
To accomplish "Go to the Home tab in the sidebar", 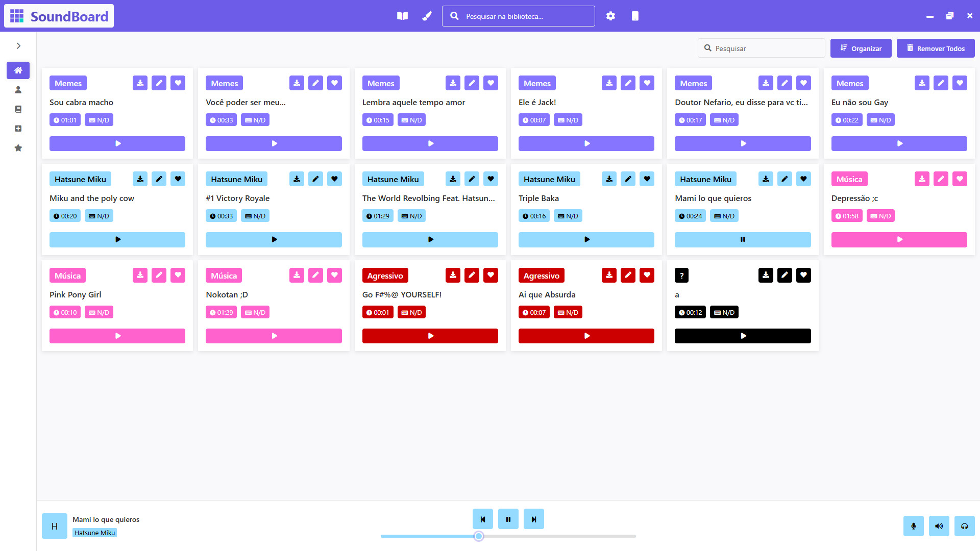I will [18, 70].
